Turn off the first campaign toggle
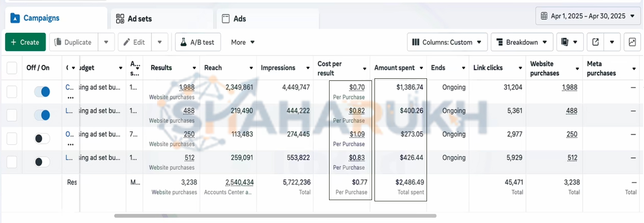Viewport: 644px width, 223px height. [42, 92]
